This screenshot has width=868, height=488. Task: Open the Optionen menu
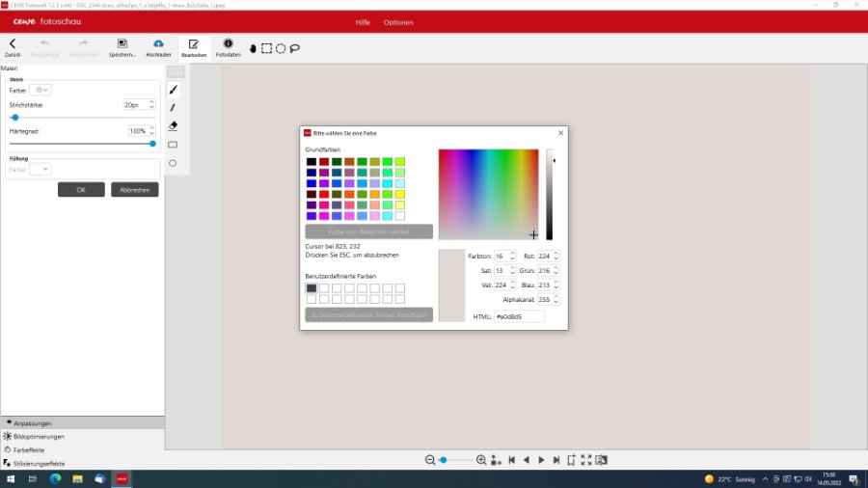(398, 23)
